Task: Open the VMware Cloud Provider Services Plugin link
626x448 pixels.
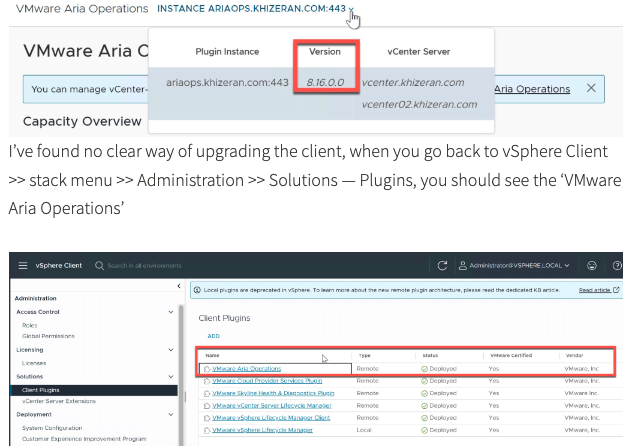Action: pos(267,381)
